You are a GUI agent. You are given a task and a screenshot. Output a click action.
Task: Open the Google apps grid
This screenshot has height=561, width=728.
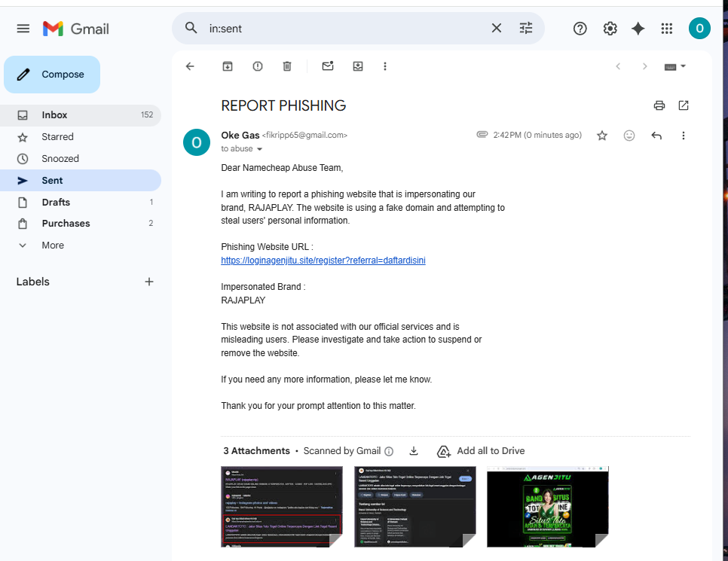click(667, 29)
